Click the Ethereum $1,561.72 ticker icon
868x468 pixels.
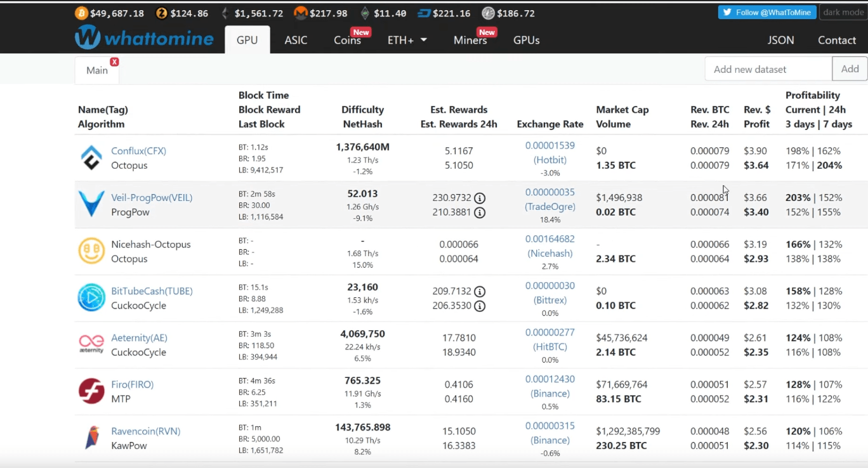click(227, 13)
